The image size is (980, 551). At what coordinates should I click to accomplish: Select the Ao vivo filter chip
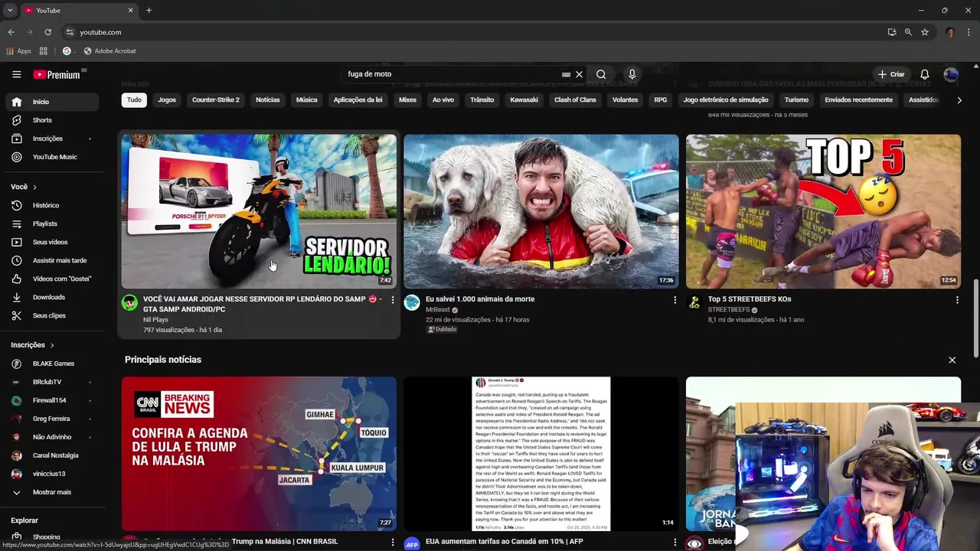tap(443, 99)
